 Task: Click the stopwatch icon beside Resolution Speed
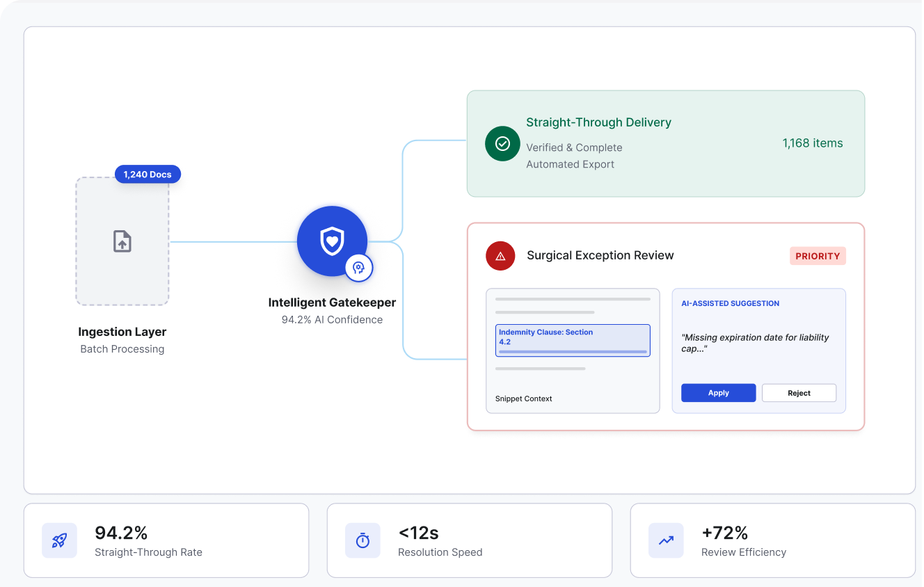point(363,540)
